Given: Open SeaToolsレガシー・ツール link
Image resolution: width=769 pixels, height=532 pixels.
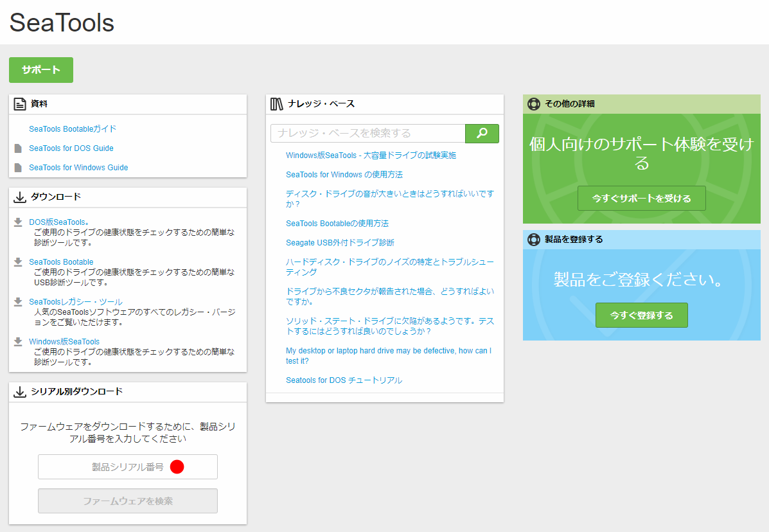Looking at the screenshot, I should 76,301.
